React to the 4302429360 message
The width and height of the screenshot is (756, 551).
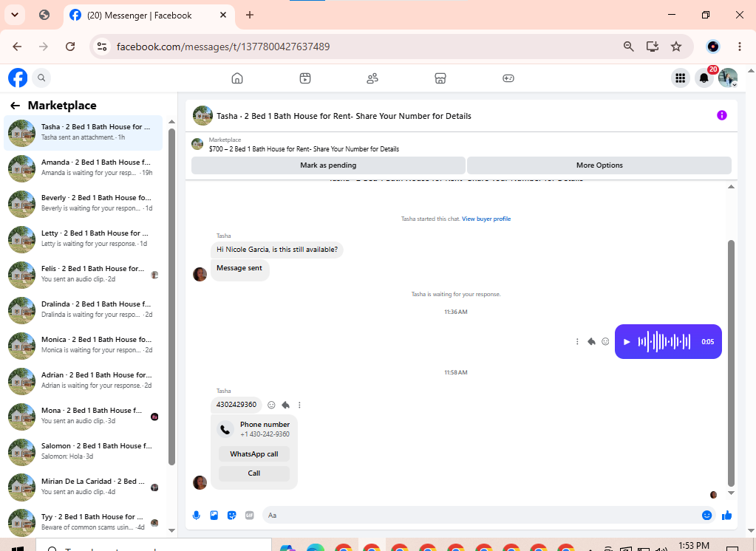[271, 405]
